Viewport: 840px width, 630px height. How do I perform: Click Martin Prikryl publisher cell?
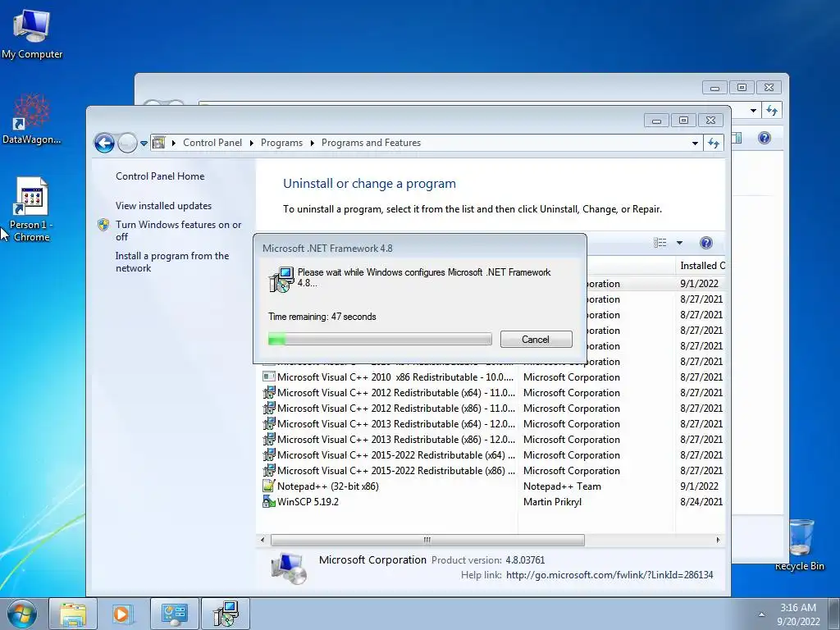552,502
